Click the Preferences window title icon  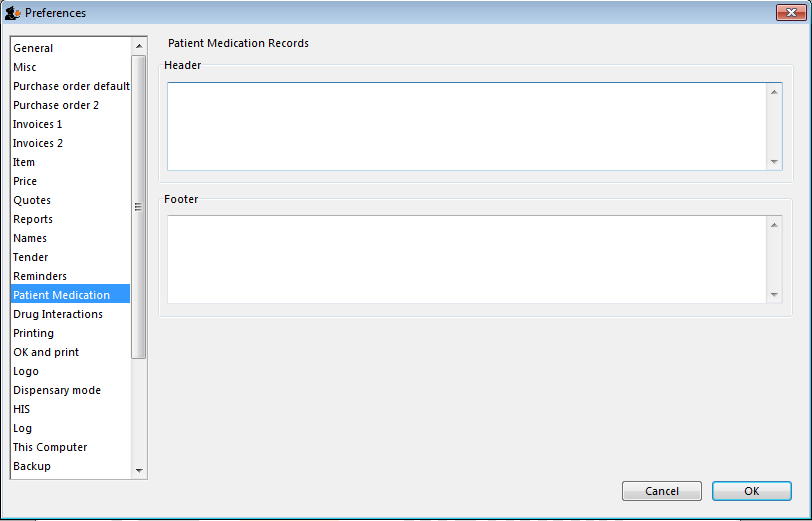13,13
